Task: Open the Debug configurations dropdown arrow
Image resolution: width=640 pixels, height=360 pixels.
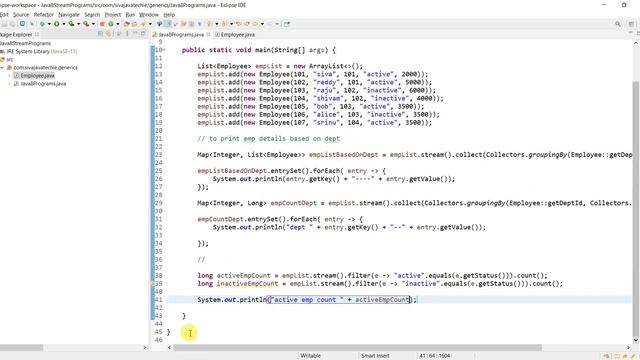Action: (49, 24)
